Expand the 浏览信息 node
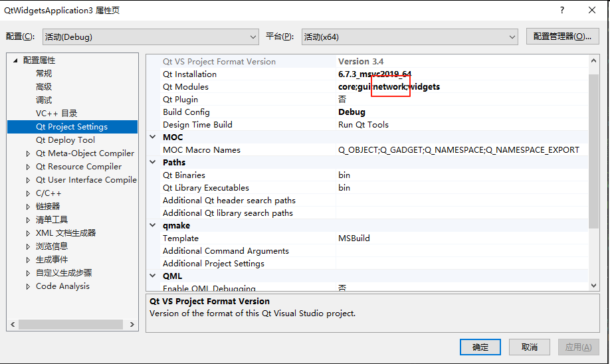Image resolution: width=610 pixels, height=364 pixels. pyautogui.click(x=28, y=246)
